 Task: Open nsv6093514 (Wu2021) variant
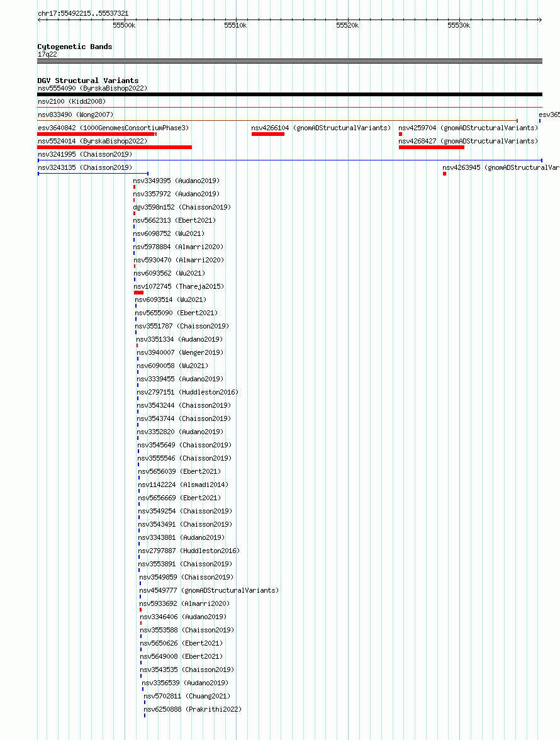[x=171, y=300]
